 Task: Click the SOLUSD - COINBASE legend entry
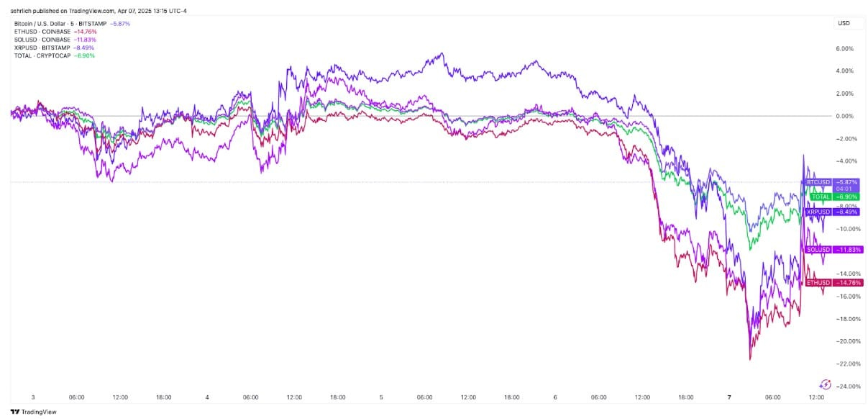42,40
